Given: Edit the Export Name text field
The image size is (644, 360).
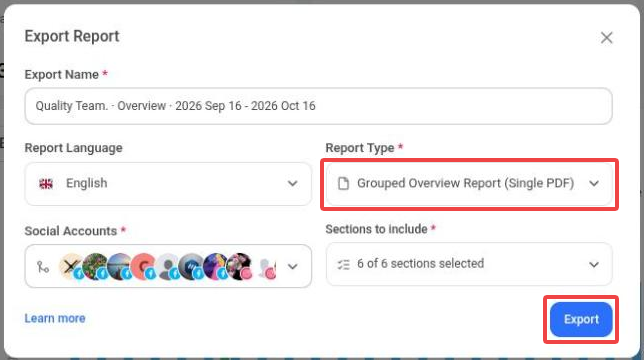Looking at the screenshot, I should 318,106.
